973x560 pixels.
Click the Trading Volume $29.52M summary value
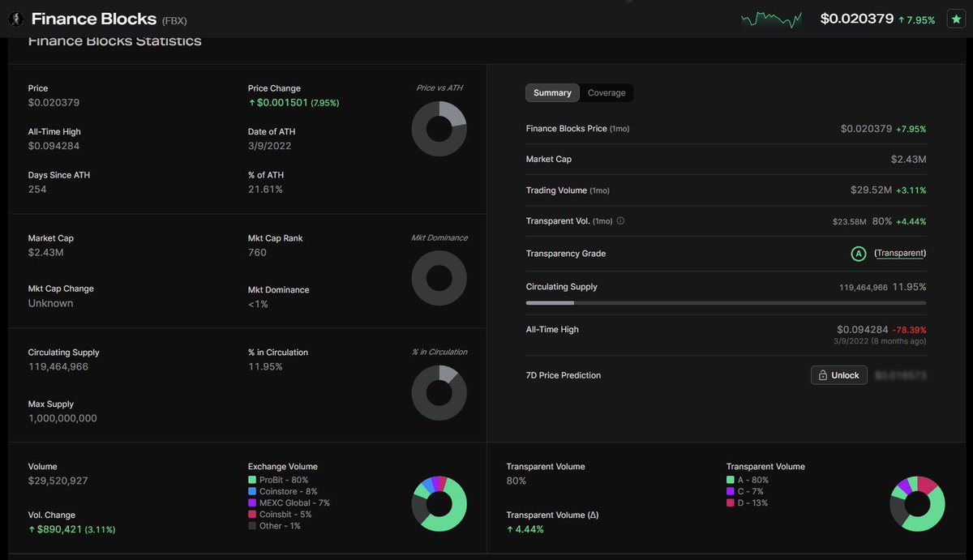869,190
